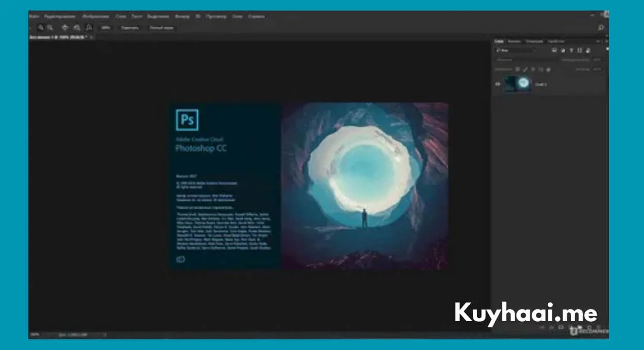Open the Окно menu

pos(238,16)
